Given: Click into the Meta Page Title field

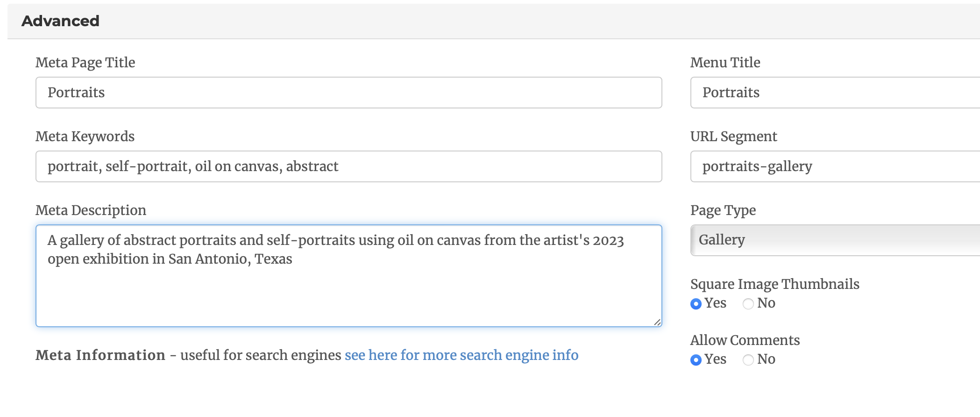Looking at the screenshot, I should [348, 93].
